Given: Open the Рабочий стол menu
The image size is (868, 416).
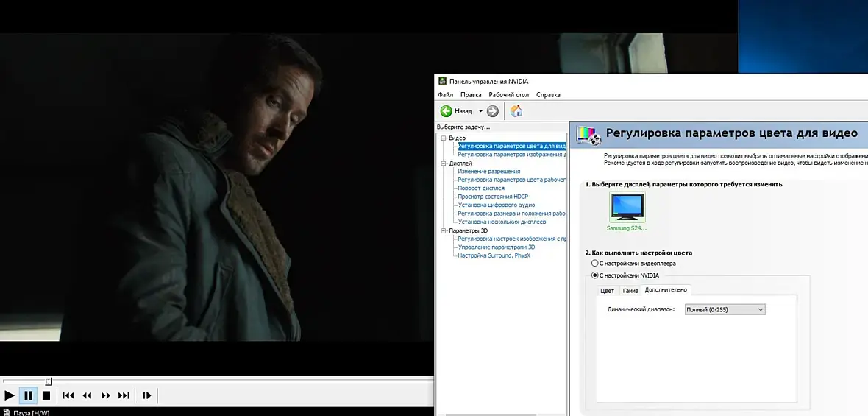Looking at the screenshot, I should pos(509,95).
